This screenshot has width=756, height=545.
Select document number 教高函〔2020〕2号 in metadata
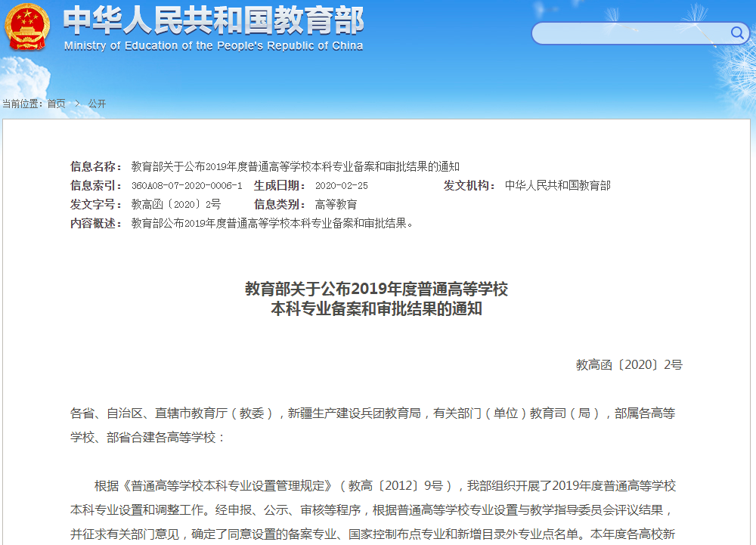(176, 204)
